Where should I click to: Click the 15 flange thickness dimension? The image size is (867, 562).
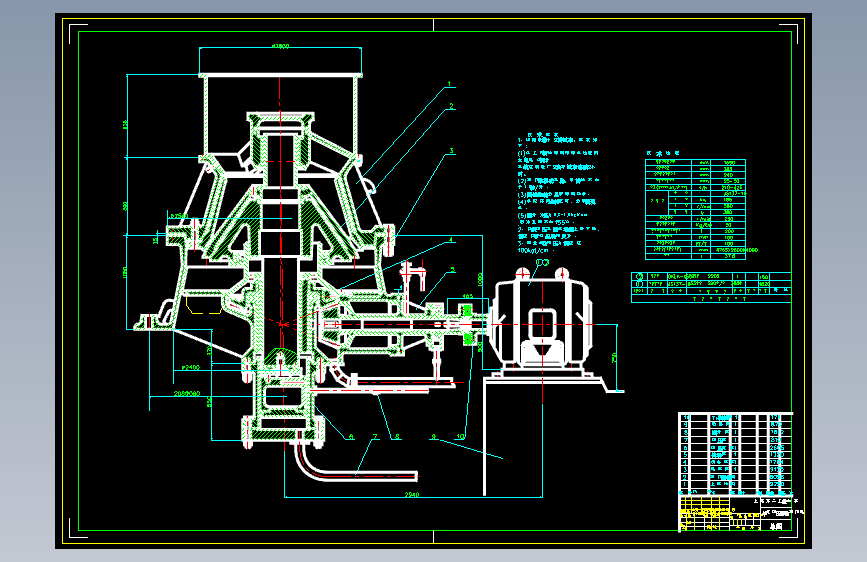[x=156, y=239]
